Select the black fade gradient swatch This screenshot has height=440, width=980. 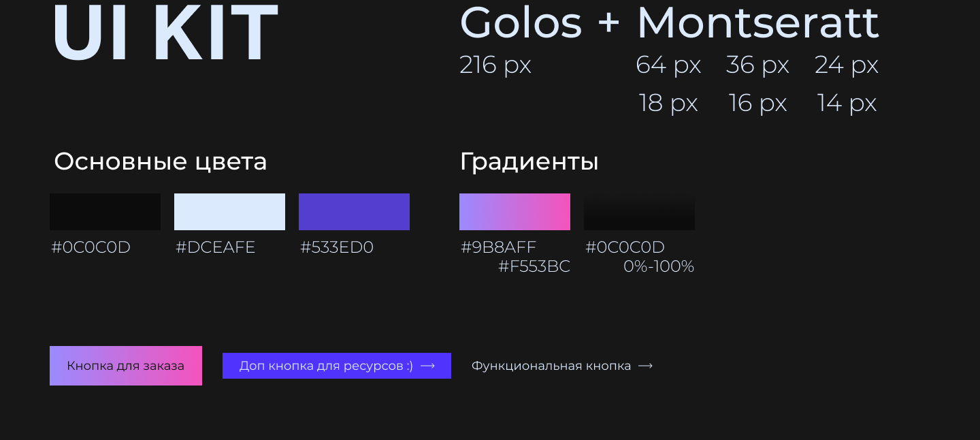coord(639,212)
